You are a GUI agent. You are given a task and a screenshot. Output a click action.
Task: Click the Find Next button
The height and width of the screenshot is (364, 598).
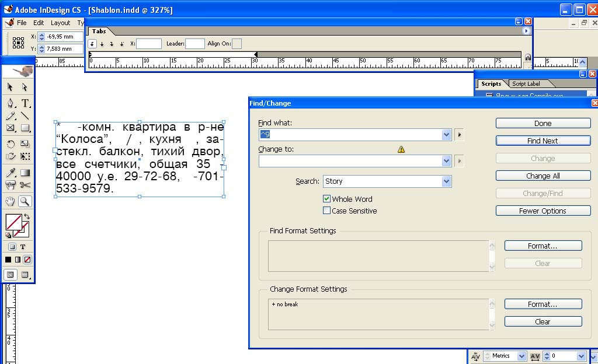coord(543,141)
